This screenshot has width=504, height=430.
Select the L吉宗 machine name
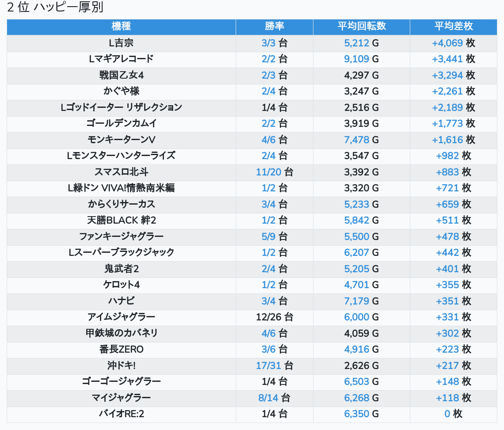click(121, 43)
